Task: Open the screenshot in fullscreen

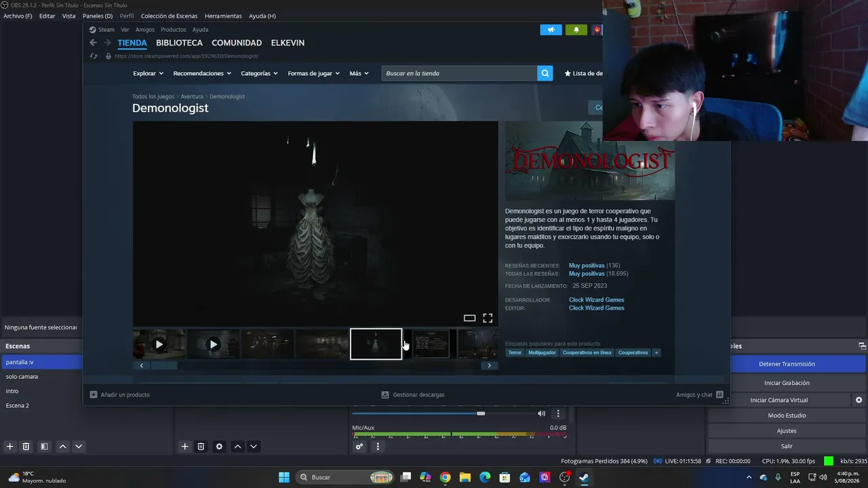Action: click(488, 318)
